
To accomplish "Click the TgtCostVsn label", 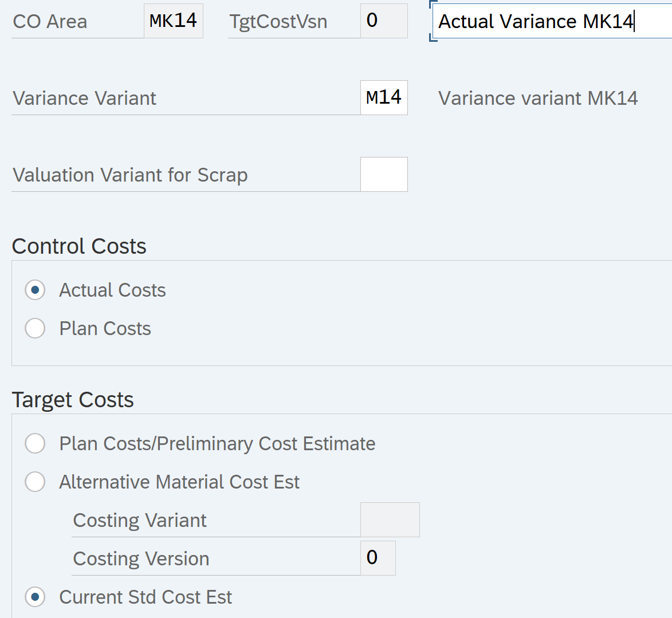I will pos(278,22).
